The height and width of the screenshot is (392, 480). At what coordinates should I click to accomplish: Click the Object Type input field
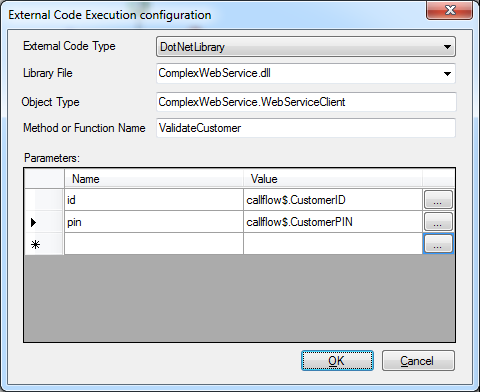[x=306, y=102]
